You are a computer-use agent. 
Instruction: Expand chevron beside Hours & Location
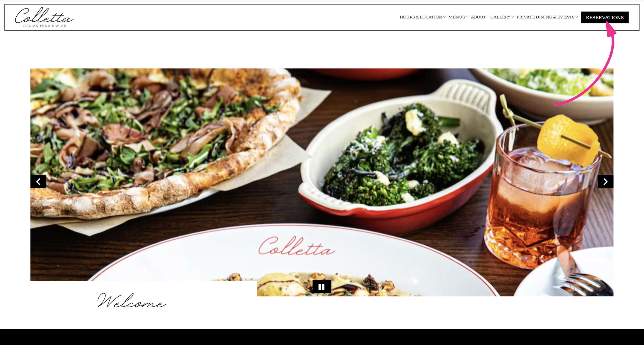click(444, 17)
